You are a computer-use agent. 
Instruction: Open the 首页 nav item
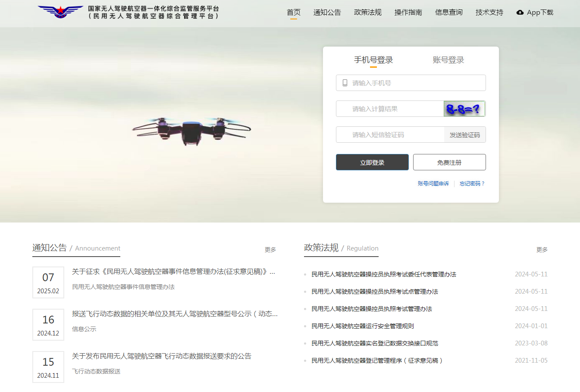[294, 13]
